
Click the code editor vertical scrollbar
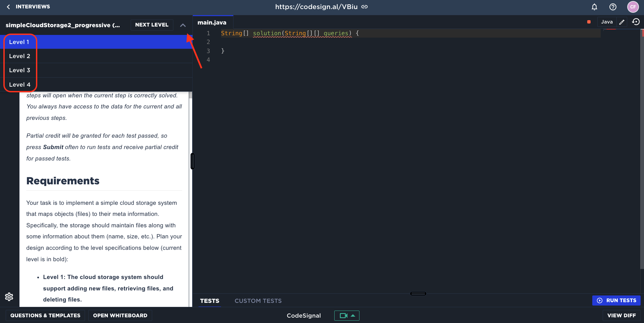(x=642, y=149)
